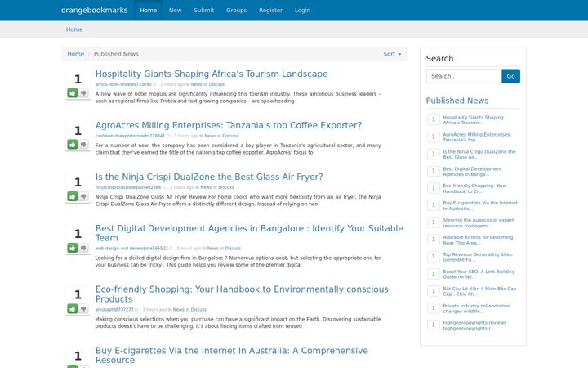Downvote the Best Digital Development Agencies story
The image size is (588, 368).
point(83,248)
